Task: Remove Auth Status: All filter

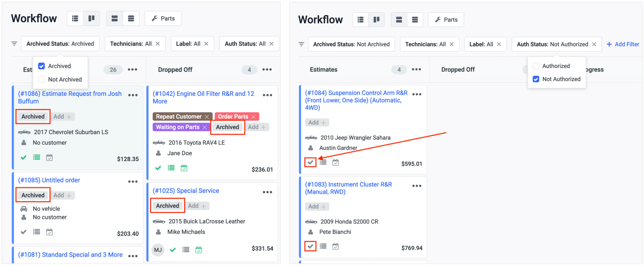Action: (x=271, y=44)
